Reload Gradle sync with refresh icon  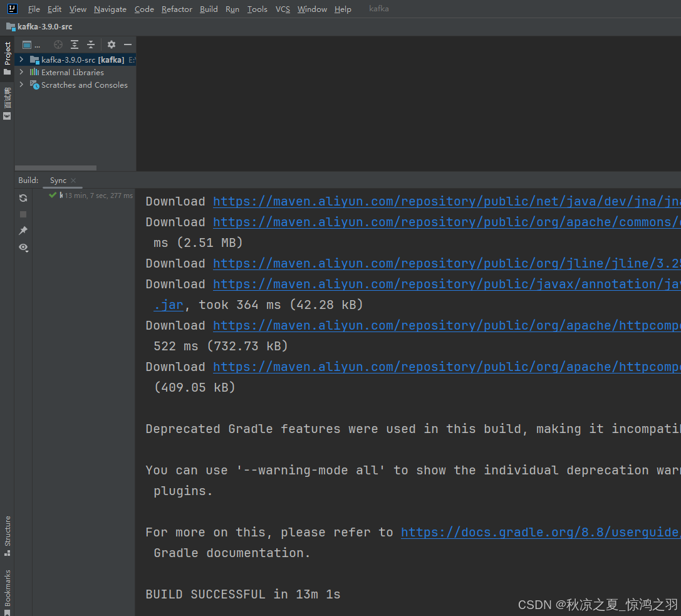[x=23, y=198]
